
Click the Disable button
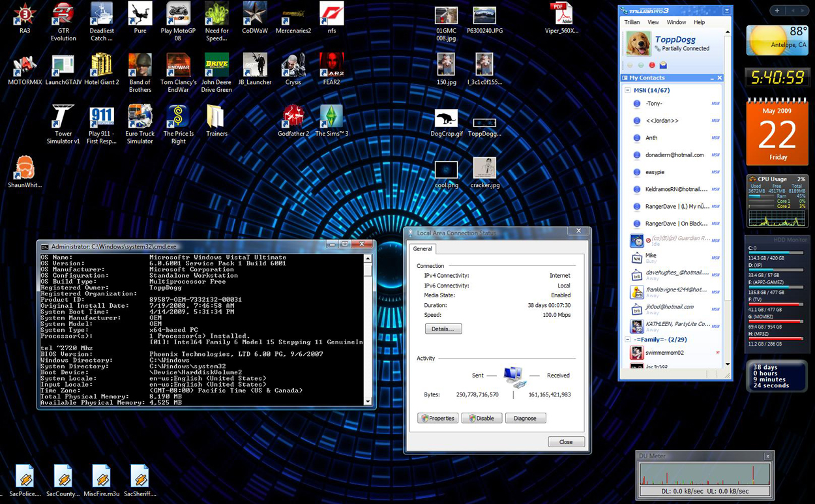tap(482, 419)
